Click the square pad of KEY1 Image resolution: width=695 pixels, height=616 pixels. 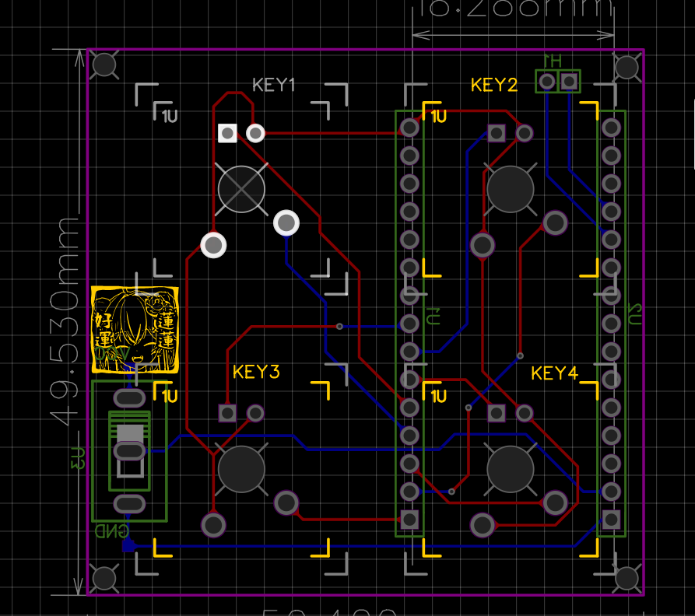pos(227,134)
